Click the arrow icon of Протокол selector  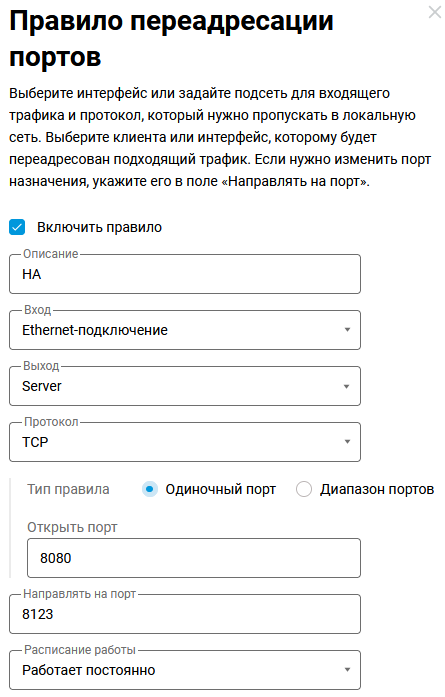click(347, 442)
